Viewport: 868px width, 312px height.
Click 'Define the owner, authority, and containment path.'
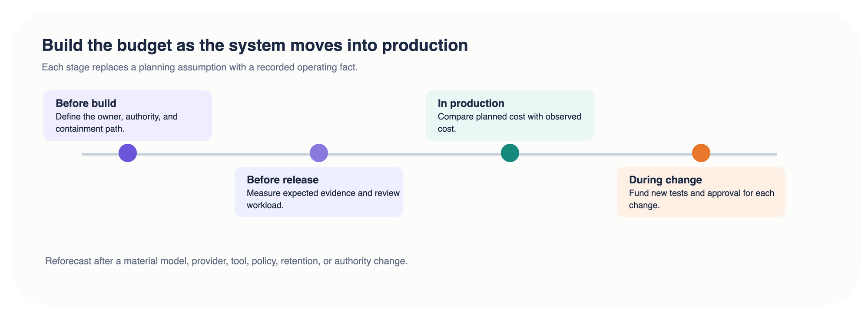coord(116,123)
